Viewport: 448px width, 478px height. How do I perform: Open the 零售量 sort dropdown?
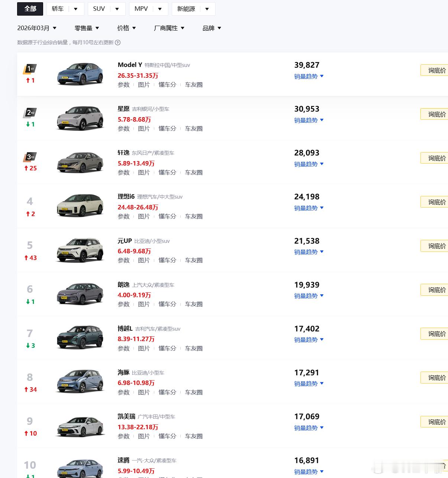(x=87, y=28)
